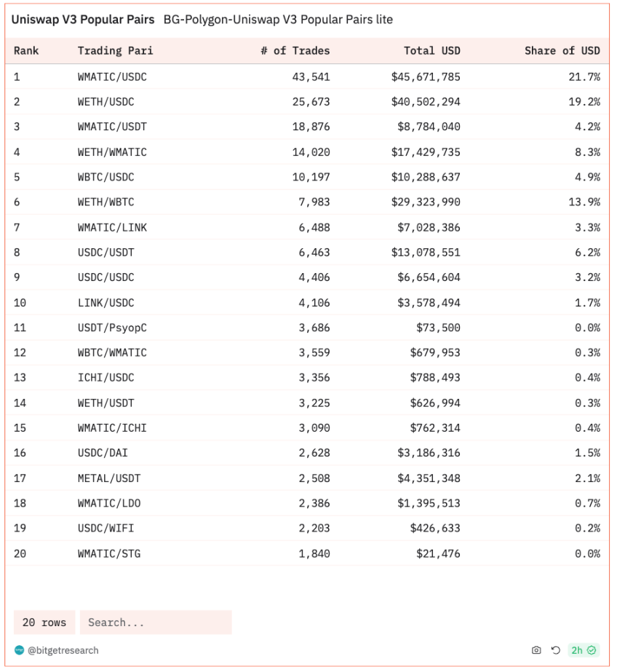Sort by the # of Trades header
Viewport: 617px width, 672px height.
295,51
